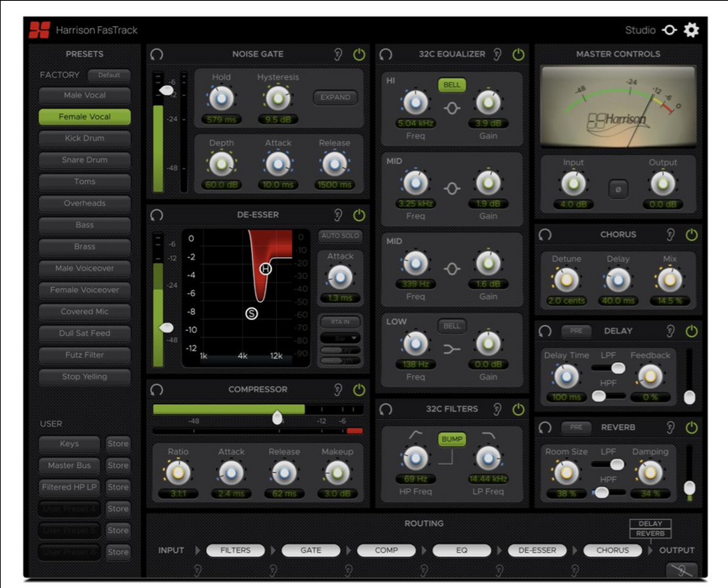The width and height of the screenshot is (728, 588).
Task: Toggle the LOW band BELL switch
Action: [x=452, y=326]
